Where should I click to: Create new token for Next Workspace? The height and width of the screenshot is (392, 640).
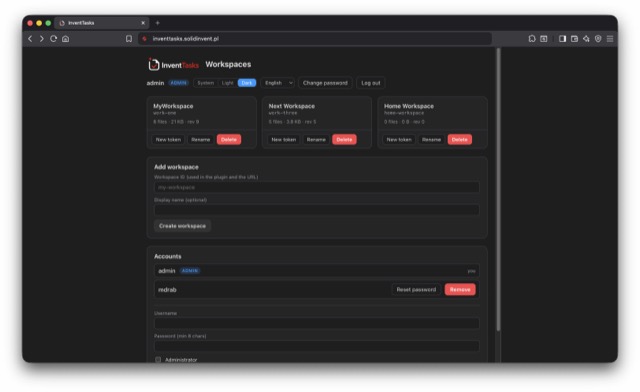[283, 140]
